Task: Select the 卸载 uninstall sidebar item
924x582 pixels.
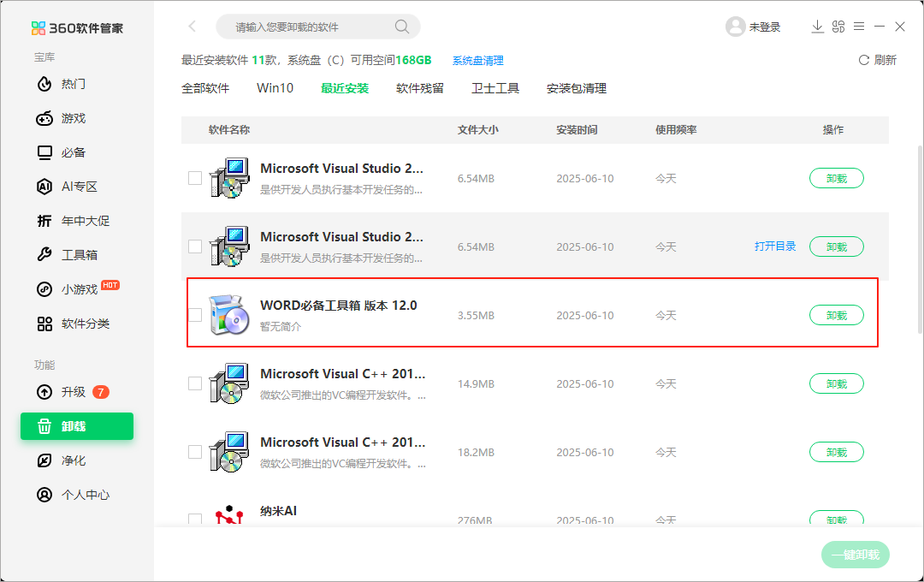Action: [77, 426]
